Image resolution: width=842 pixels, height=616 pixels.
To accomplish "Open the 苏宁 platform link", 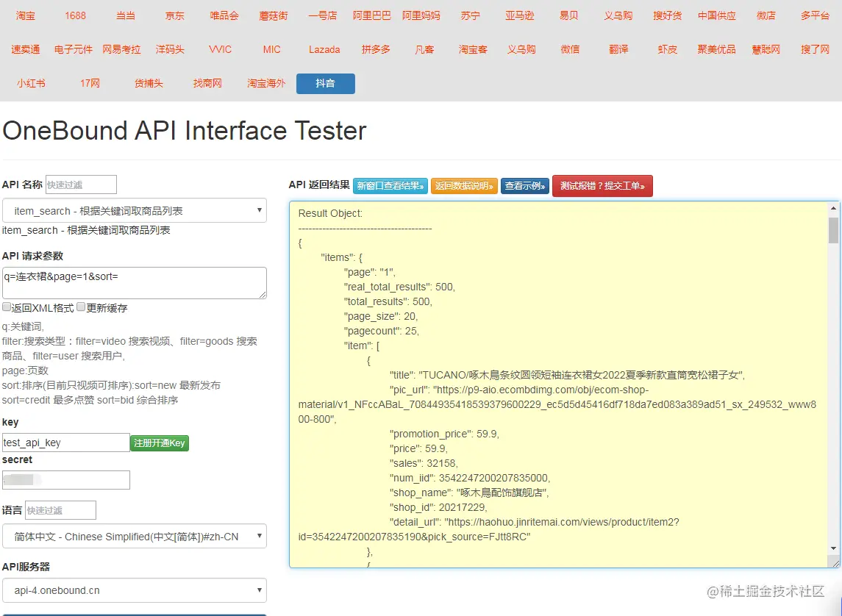I will [471, 15].
